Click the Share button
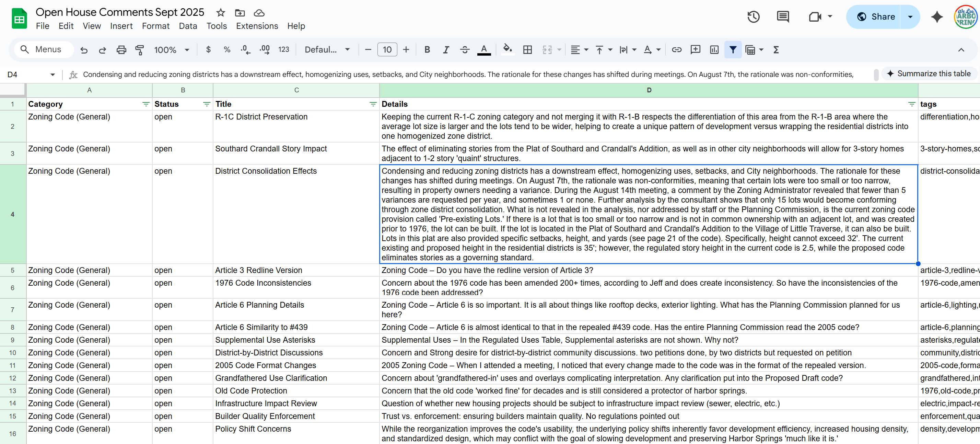This screenshot has height=444, width=980. (x=875, y=17)
